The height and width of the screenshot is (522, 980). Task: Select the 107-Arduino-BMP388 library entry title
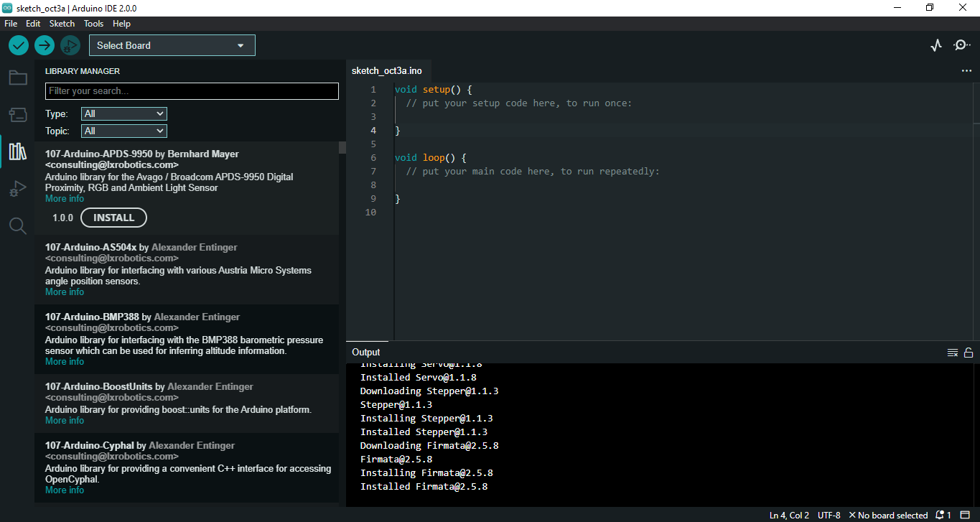click(92, 317)
